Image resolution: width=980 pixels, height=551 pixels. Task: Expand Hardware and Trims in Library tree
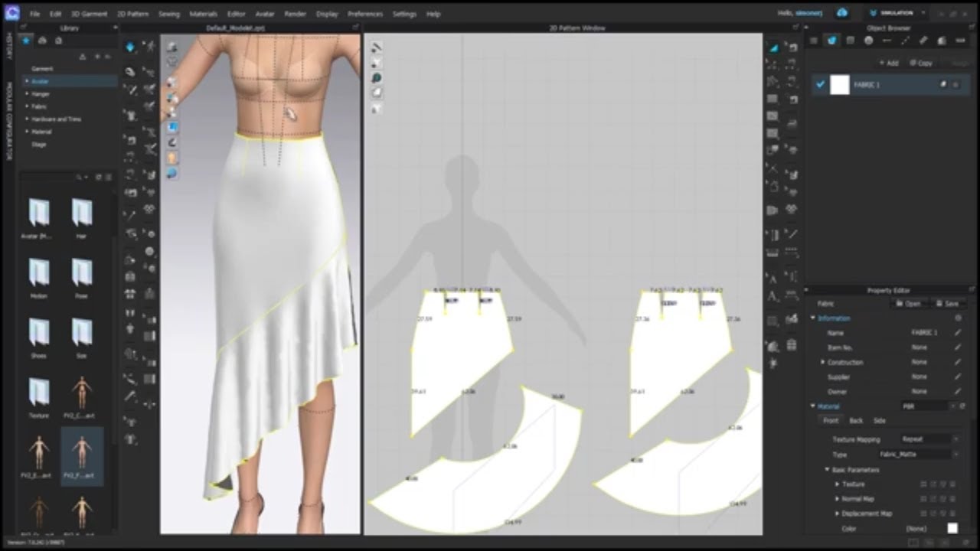tap(27, 119)
